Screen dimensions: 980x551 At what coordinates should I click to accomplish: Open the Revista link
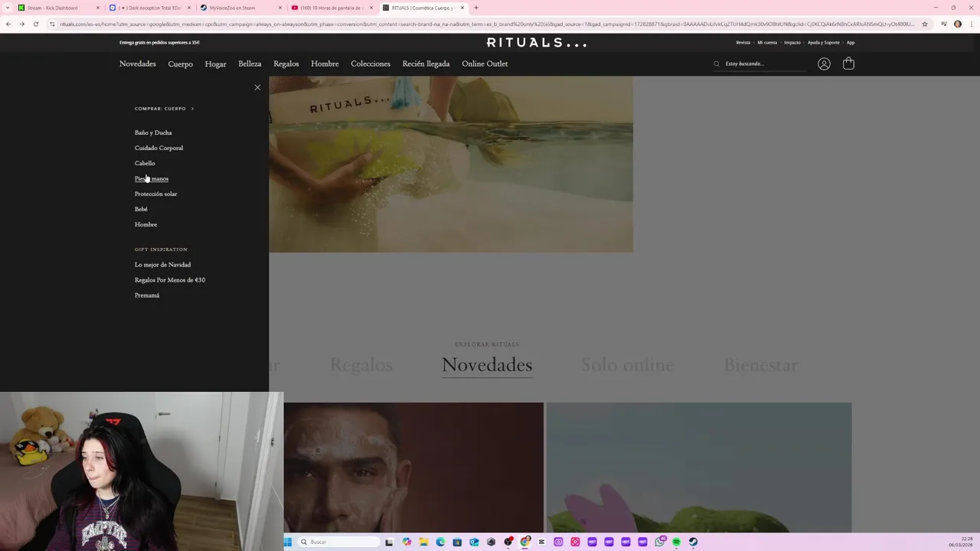(743, 43)
